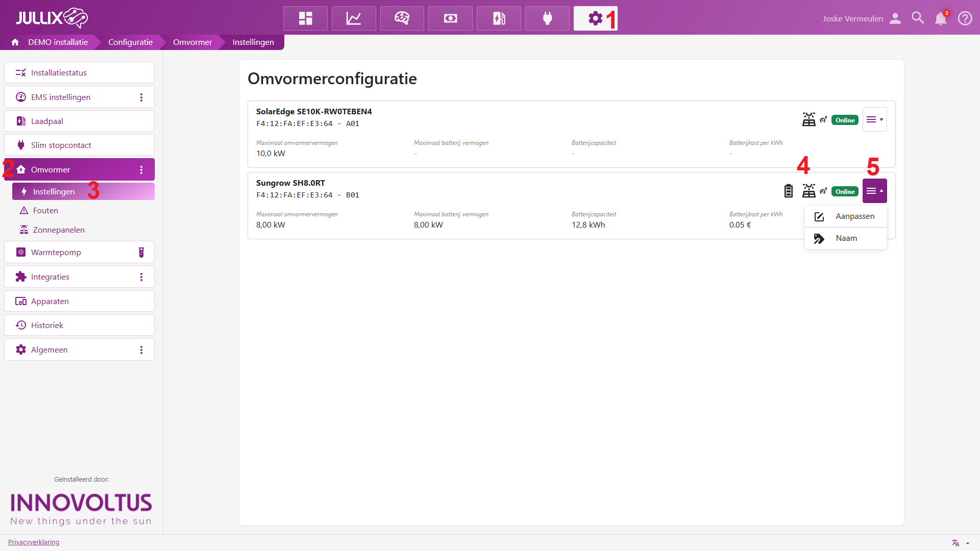Image resolution: width=980 pixels, height=551 pixels.
Task: Click the brain AI icon in top bar
Action: tap(402, 18)
